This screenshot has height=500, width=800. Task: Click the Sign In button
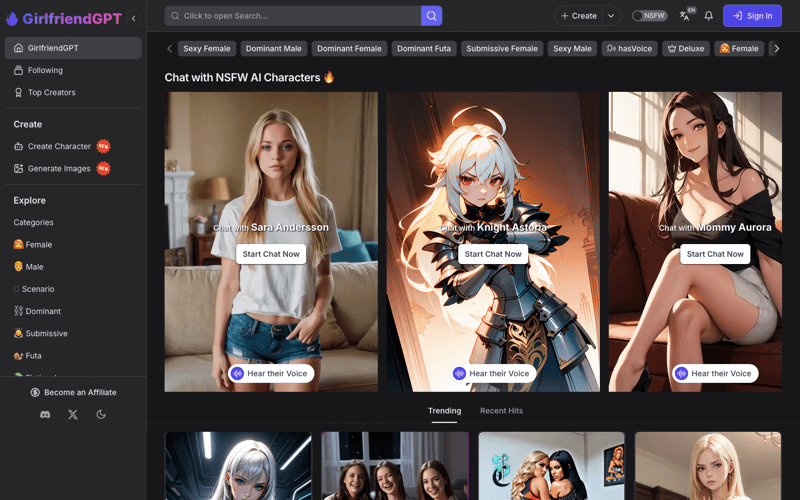[752, 16]
